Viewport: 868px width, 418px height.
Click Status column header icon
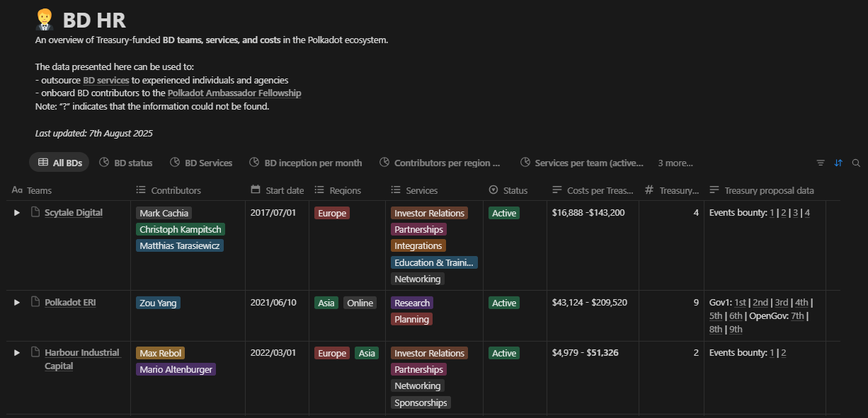[493, 190]
